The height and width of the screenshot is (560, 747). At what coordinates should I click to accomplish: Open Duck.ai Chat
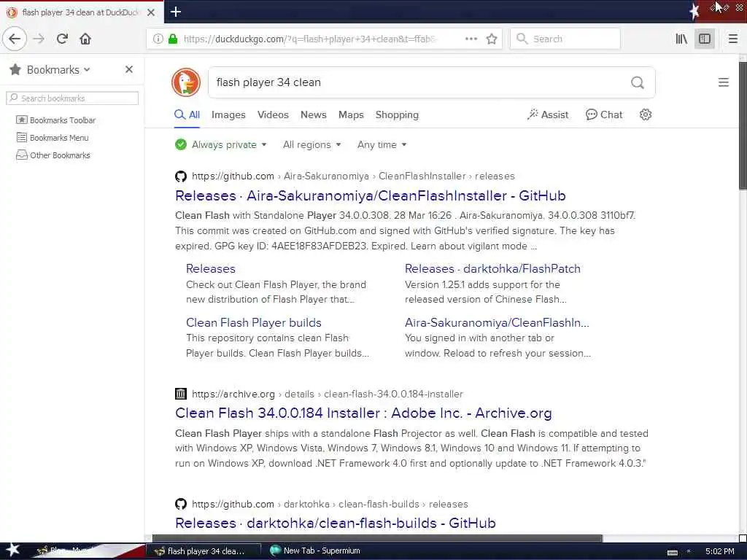603,114
